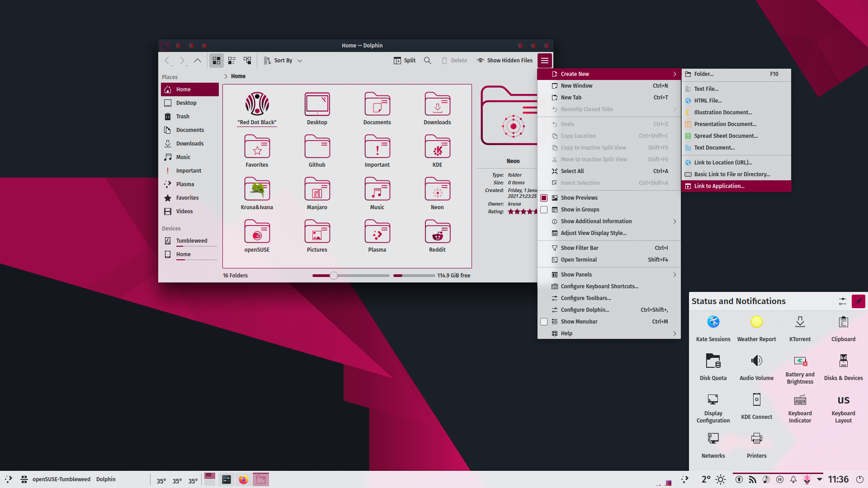This screenshot has height=488, width=868.
Task: Select Open Terminal menu entry
Action: (609, 260)
